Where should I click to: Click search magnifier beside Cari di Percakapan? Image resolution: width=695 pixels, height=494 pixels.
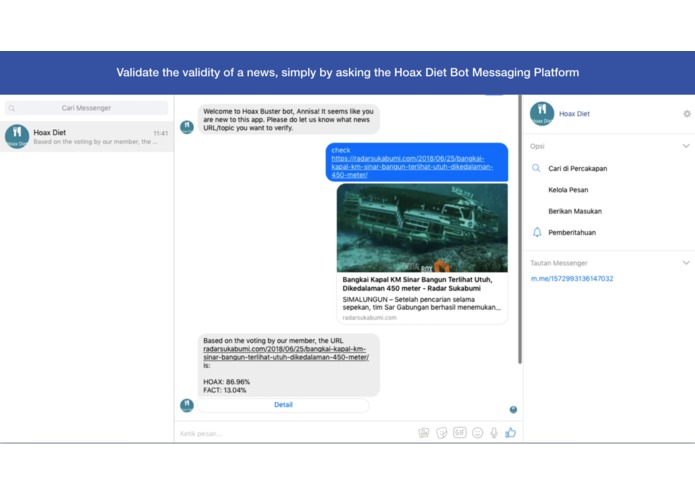pos(536,168)
